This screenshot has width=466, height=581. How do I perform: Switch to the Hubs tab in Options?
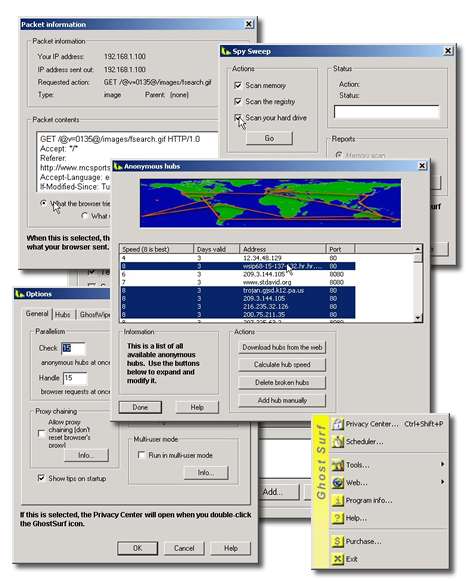63,315
